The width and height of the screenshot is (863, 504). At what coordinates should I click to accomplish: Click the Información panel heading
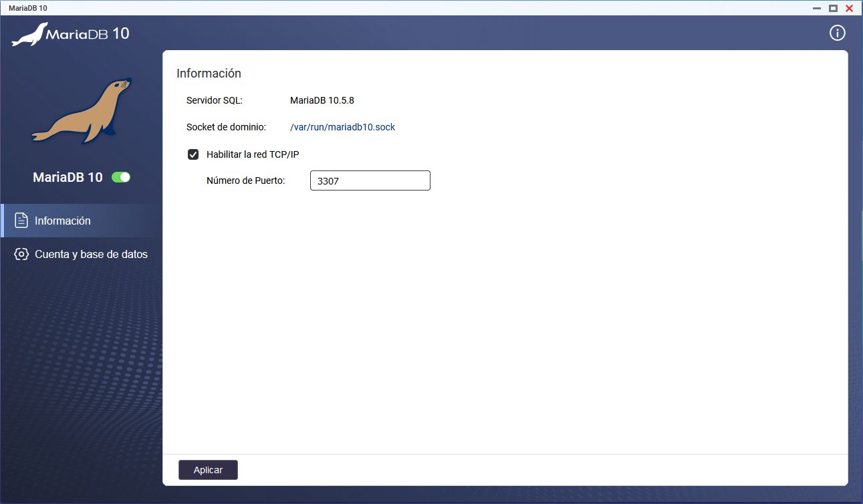click(209, 74)
